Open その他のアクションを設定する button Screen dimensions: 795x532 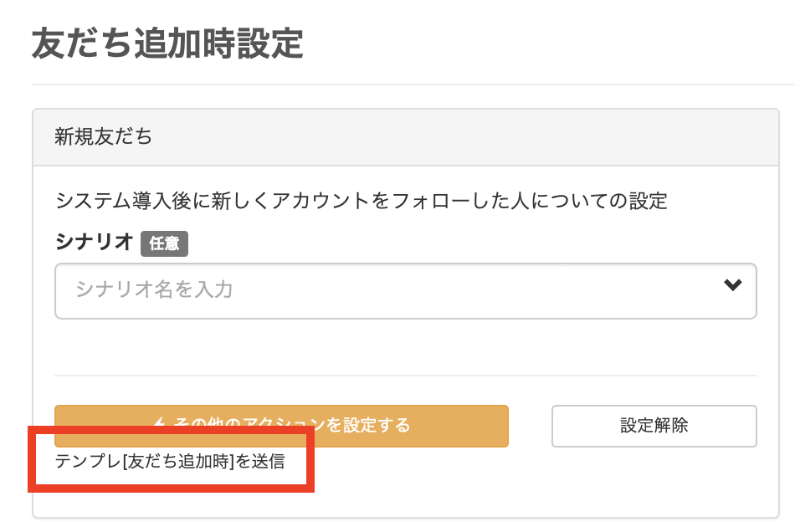281,425
